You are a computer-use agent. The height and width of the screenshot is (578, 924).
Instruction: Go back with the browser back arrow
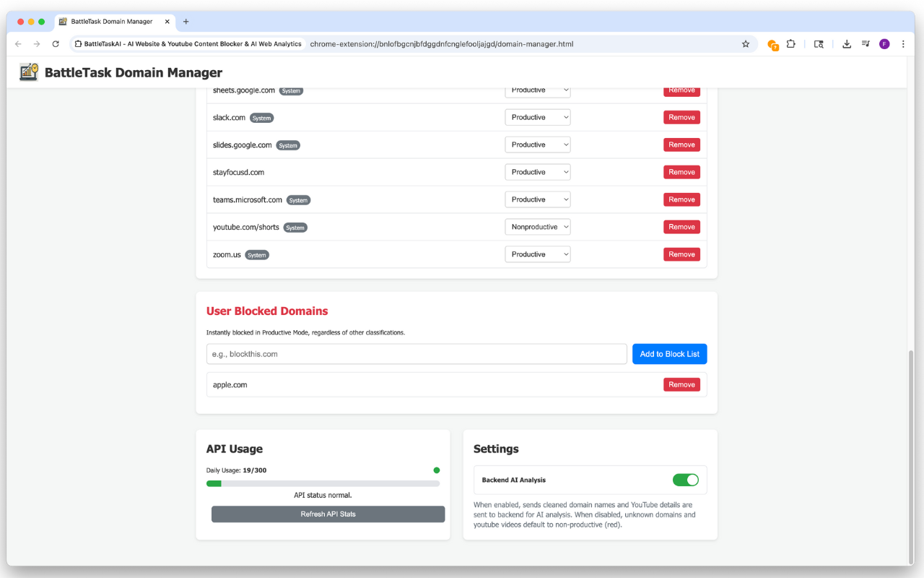tap(18, 44)
